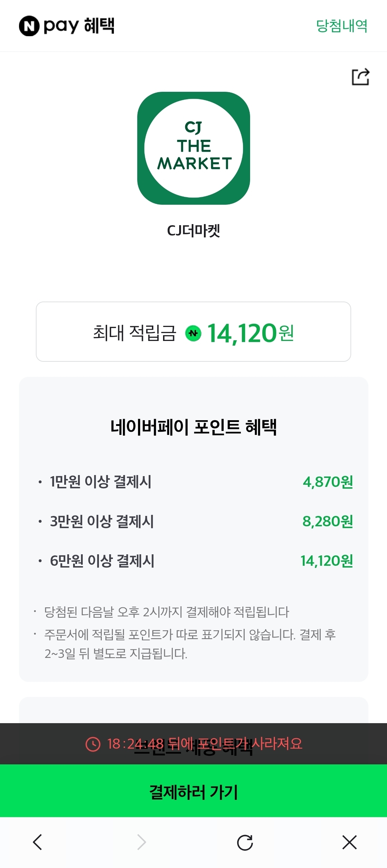Select the 최대 적립금 14,120원 box
This screenshot has width=387, height=868.
[193, 332]
